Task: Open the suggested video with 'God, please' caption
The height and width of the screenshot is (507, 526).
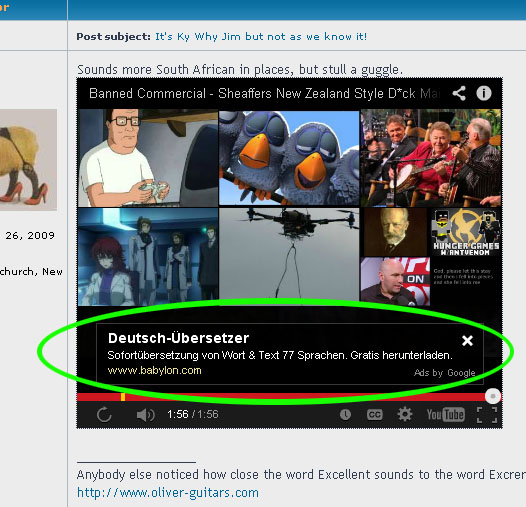Action: (x=466, y=282)
